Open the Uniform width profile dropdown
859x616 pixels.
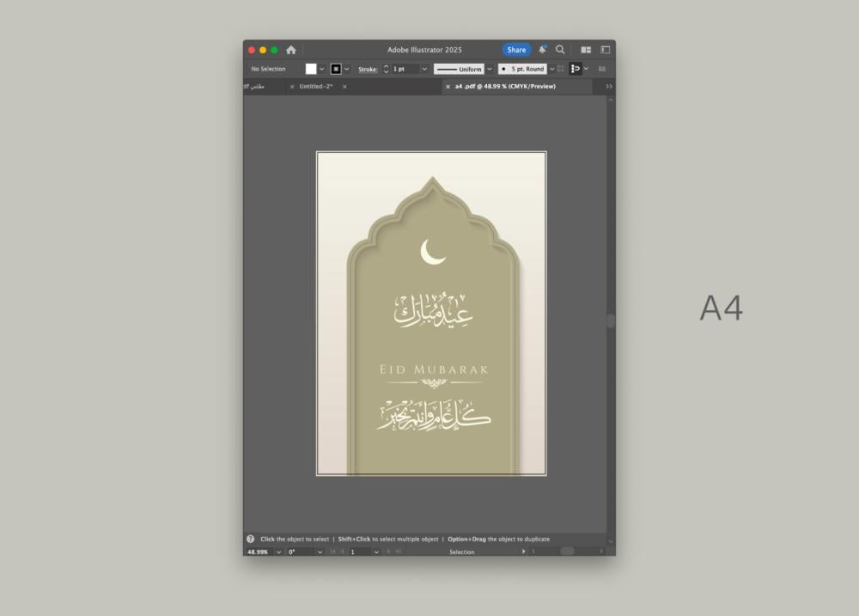pyautogui.click(x=490, y=69)
